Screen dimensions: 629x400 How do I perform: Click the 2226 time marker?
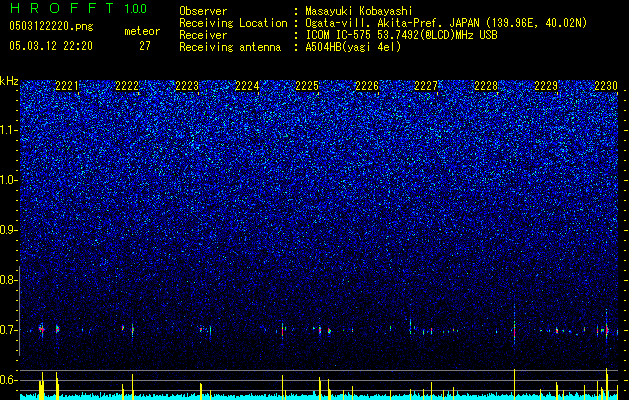click(x=367, y=86)
